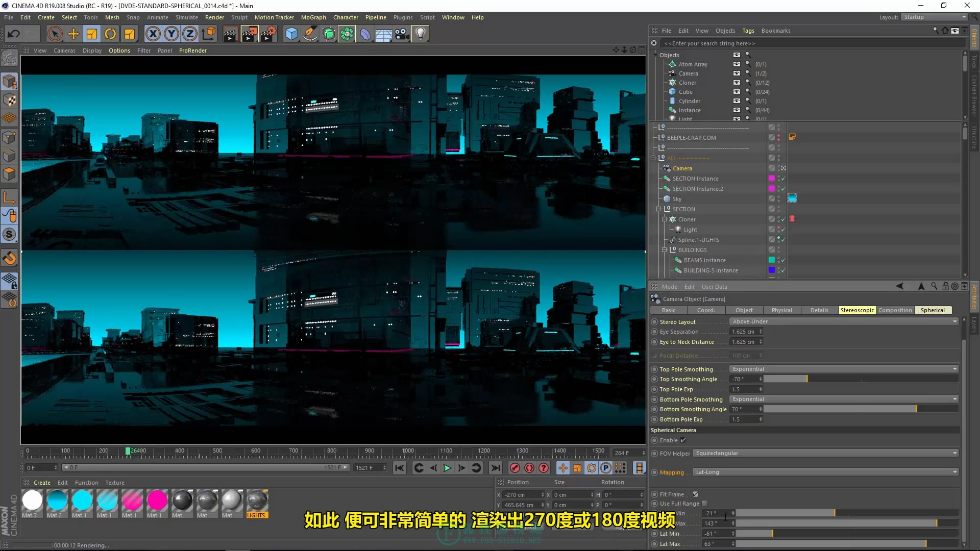Activate the Rotate tool
The height and width of the screenshot is (551, 980).
pos(110,34)
